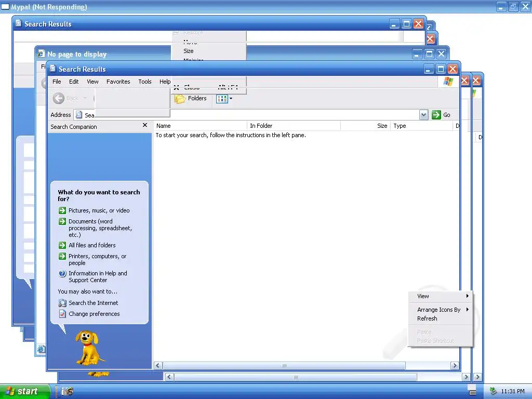Expand the Address bar dropdown arrow
The image size is (532, 399).
[423, 115]
